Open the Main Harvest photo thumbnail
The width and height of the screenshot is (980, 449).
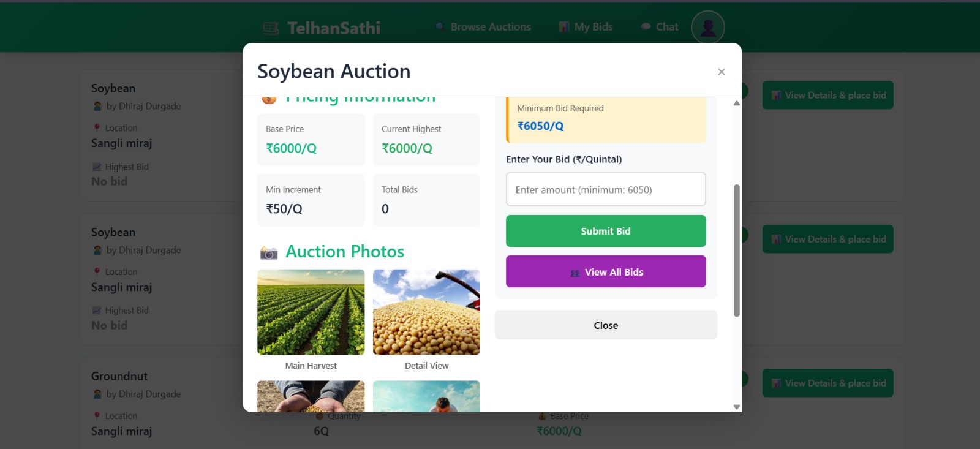click(311, 311)
